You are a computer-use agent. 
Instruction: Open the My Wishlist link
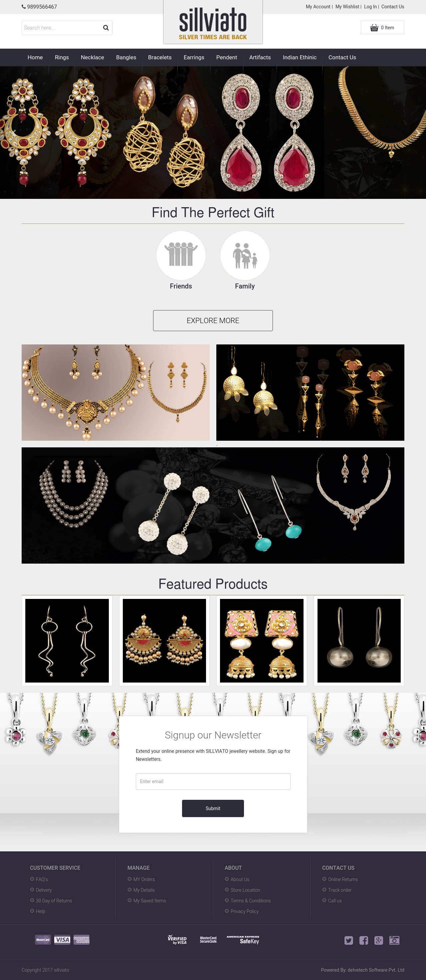click(347, 7)
